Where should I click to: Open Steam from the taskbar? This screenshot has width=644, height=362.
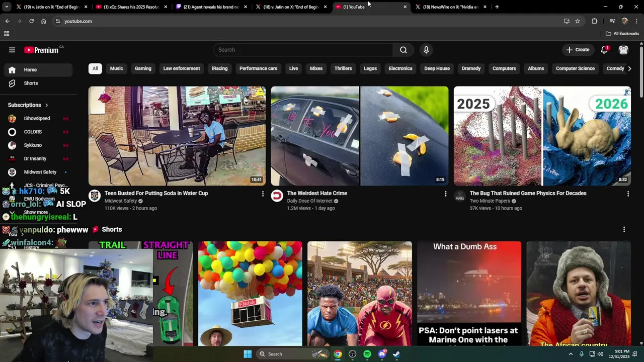396,354
